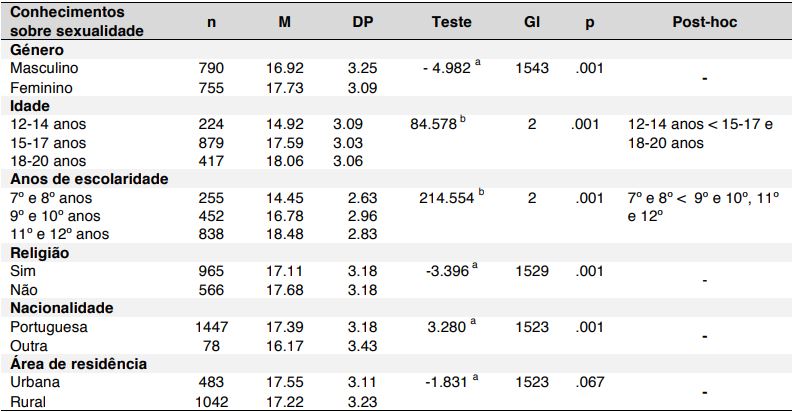Select the '9º e 10º anos' row label
Screen dimensions: 793x412
pos(56,216)
